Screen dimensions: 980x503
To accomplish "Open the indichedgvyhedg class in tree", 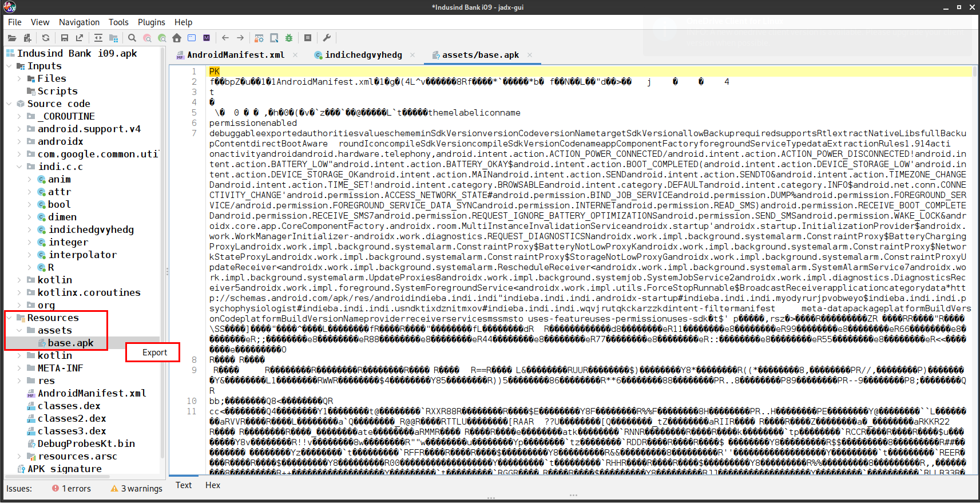I will tap(91, 230).
